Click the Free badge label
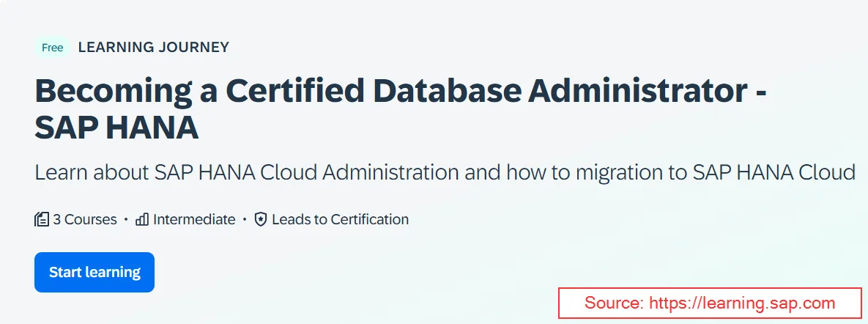The width and height of the screenshot is (868, 324). coord(53,48)
